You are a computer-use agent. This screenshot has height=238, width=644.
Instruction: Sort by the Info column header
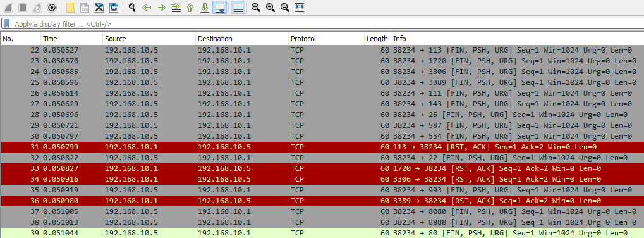(x=517, y=39)
